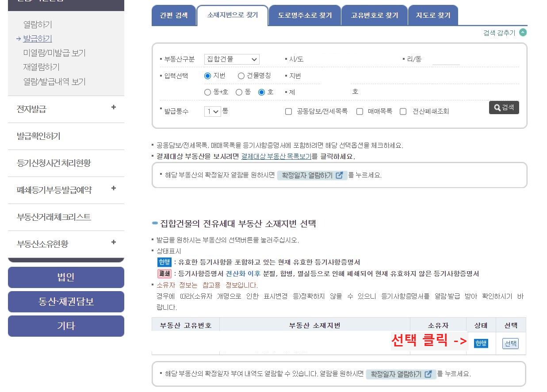This screenshot has height=392, width=547.
Task: Click the 현행 status badge in the results table
Action: (x=481, y=343)
